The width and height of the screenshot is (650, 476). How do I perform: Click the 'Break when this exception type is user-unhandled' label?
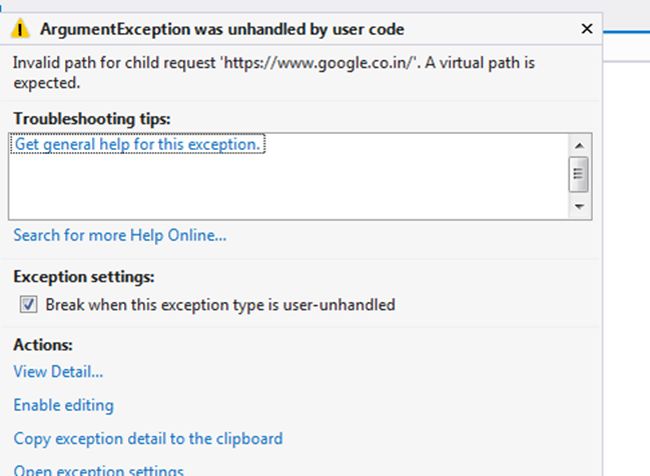pyautogui.click(x=220, y=305)
